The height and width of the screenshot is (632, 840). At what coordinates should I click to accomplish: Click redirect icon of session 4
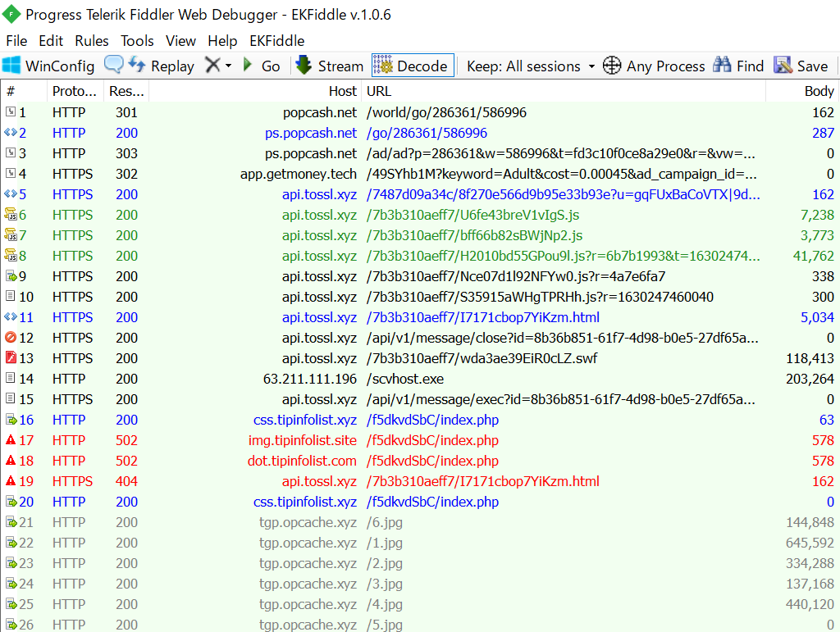11,174
